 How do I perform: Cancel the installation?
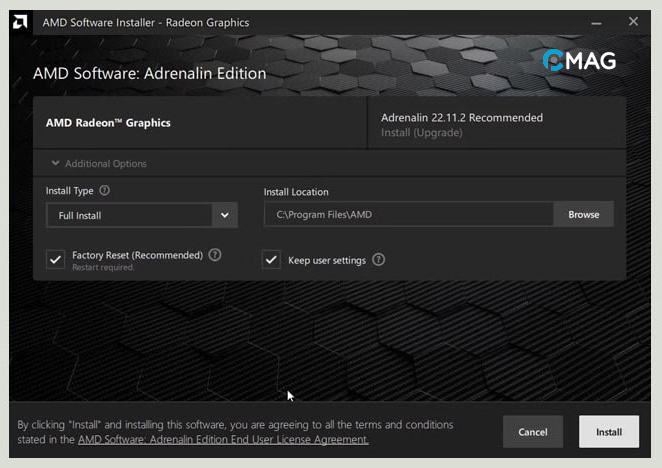(x=533, y=432)
